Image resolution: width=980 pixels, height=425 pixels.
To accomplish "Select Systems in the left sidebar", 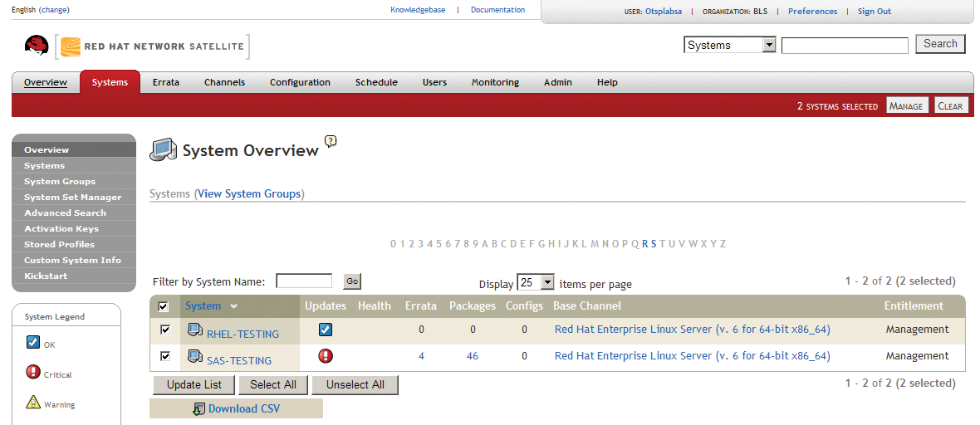I will tap(74, 166).
